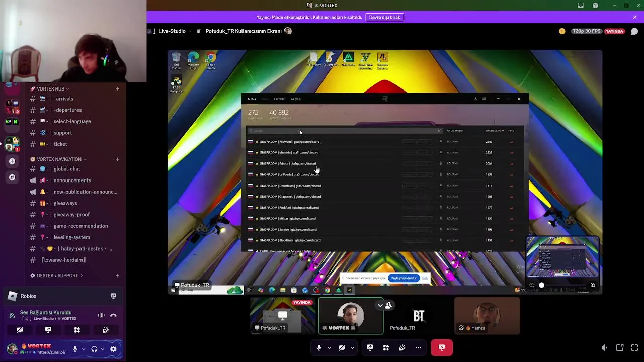
Task: Mute microphone in call control bar
Action: tap(318, 347)
